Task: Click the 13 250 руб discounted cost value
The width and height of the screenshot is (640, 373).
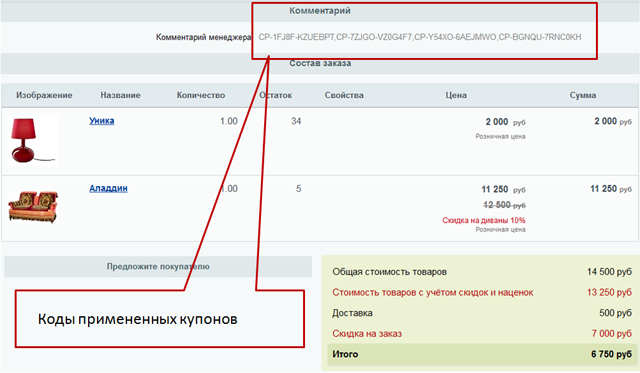Action: click(609, 293)
